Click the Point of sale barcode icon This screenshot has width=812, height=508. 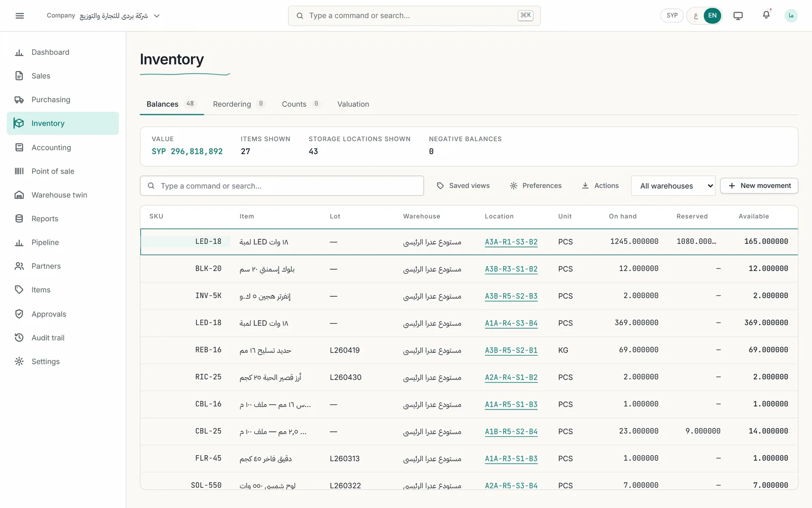19,171
